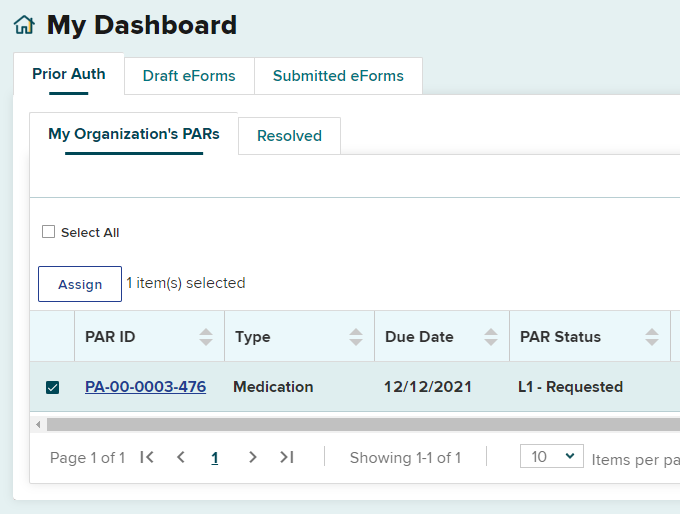
Task: Check the Select All checkbox
Action: [49, 232]
